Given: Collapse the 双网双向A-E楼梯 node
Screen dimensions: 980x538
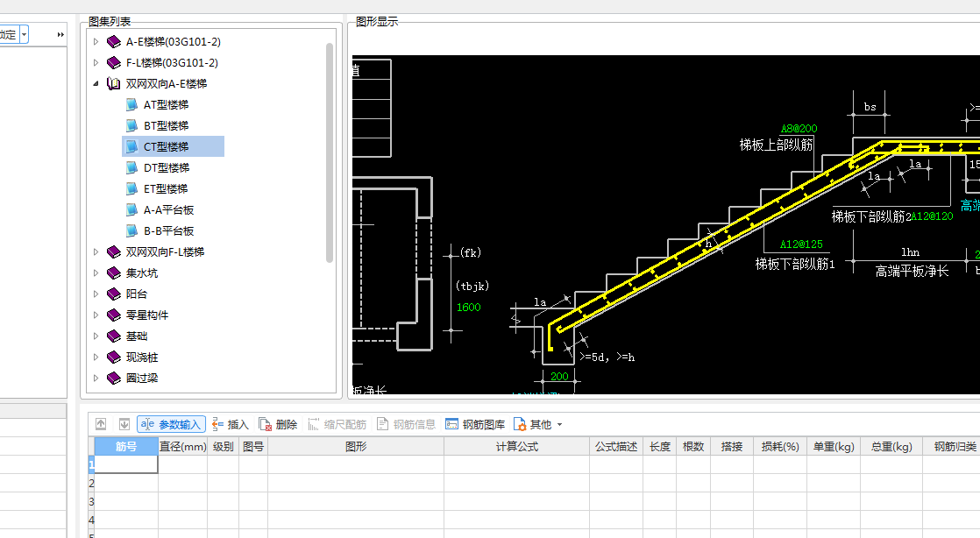Looking at the screenshot, I should click(96, 84).
